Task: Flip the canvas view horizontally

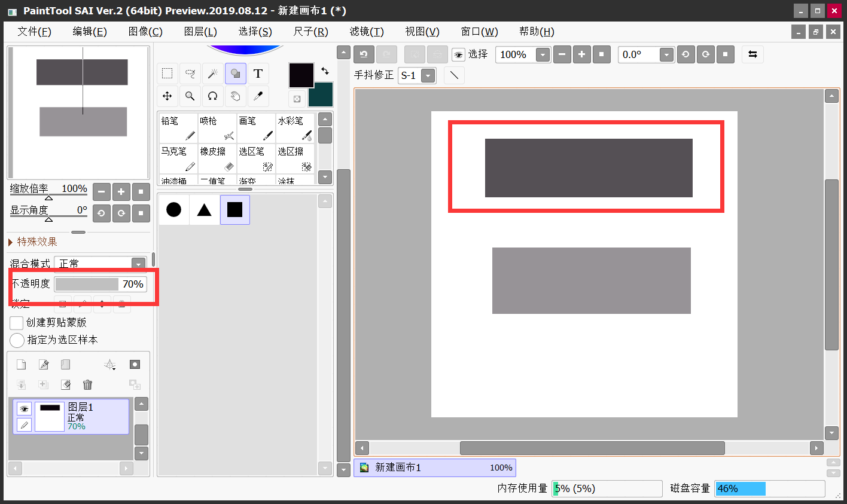Action: point(752,54)
